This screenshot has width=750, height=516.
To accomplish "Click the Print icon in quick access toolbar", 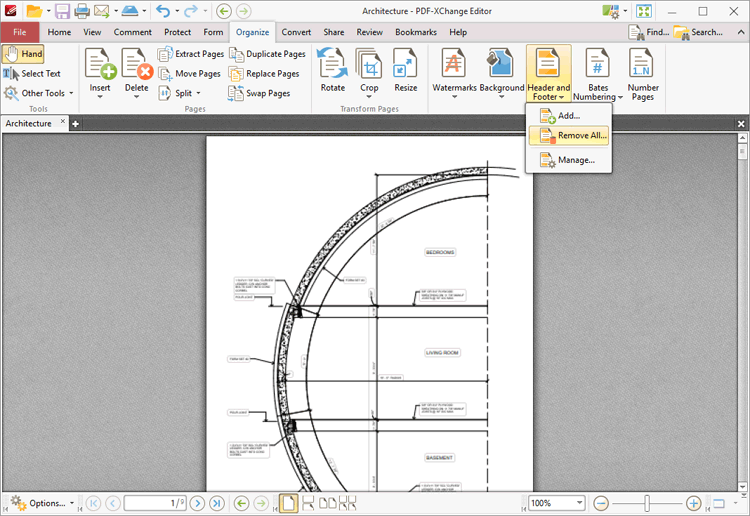I will [x=82, y=11].
